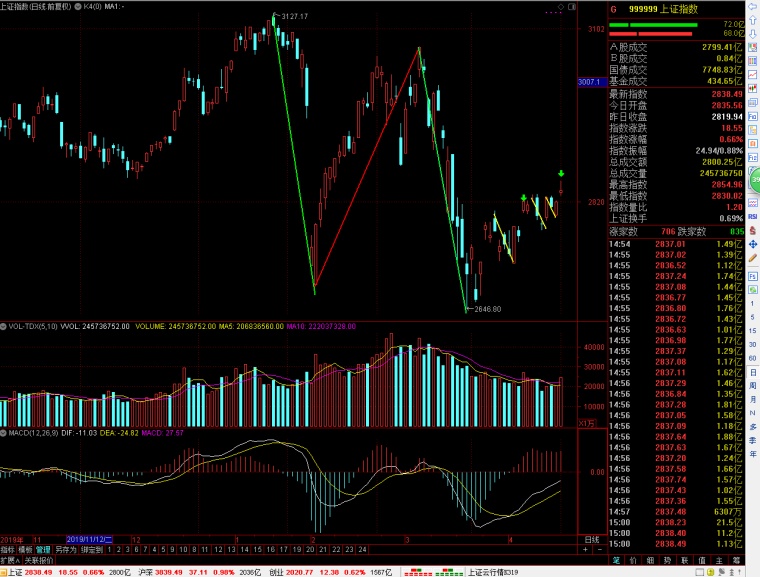The width and height of the screenshot is (760, 577).
Task: Click the green up/down ratio bar
Action: 653,25
